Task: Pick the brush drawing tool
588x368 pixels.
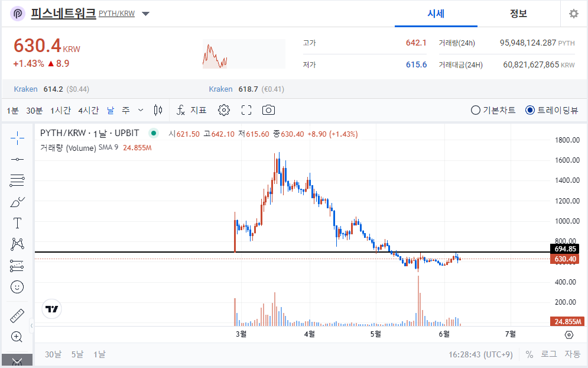Action: coord(17,201)
